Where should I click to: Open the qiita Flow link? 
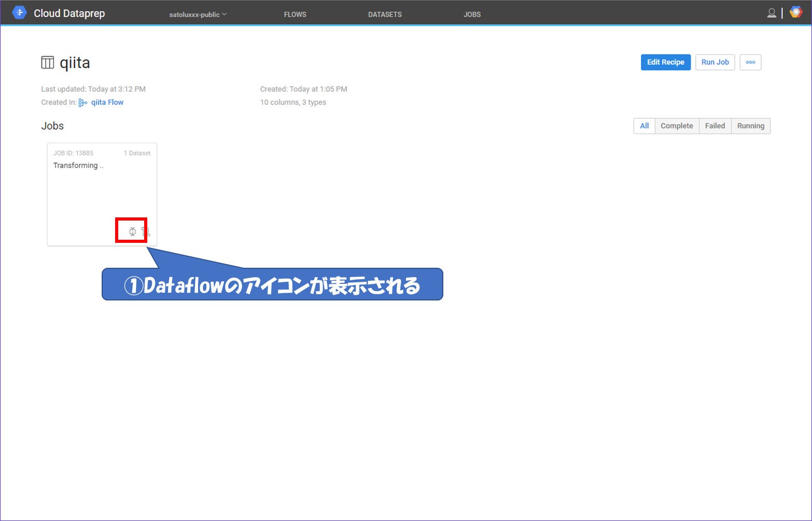(x=107, y=102)
